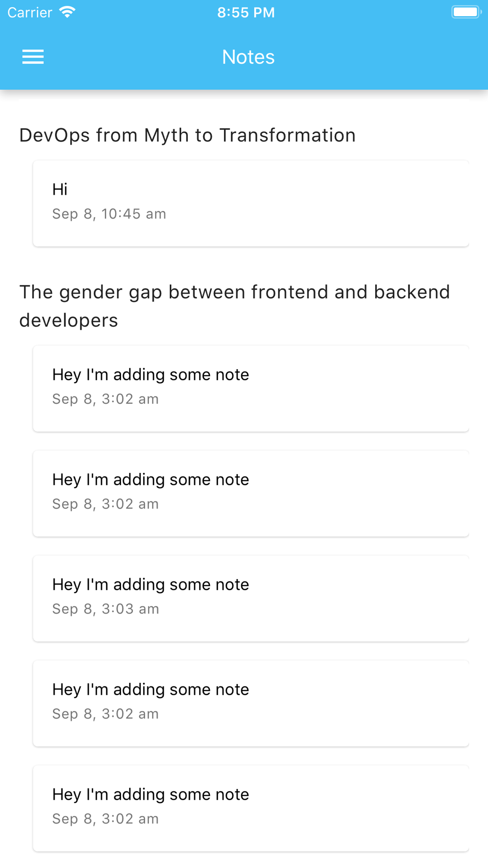Open the fourth "Hey I'm adding some note" entry

coord(251,703)
